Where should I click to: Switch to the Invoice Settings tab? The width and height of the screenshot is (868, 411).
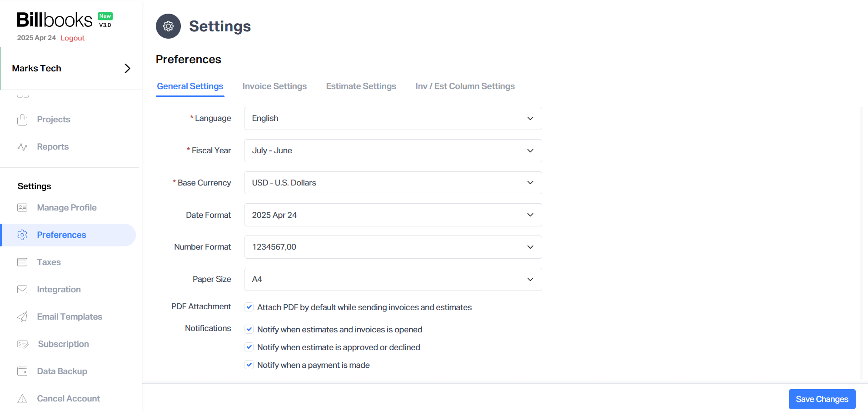click(274, 86)
